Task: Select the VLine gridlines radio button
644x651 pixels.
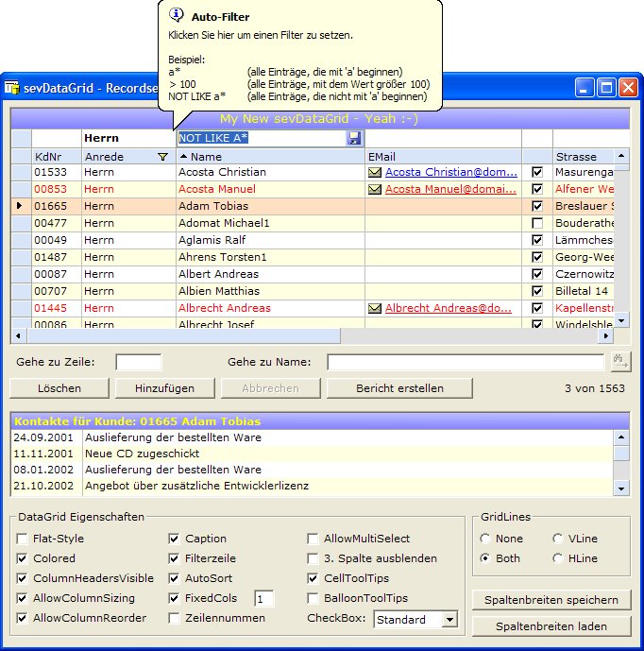Action: coord(557,539)
